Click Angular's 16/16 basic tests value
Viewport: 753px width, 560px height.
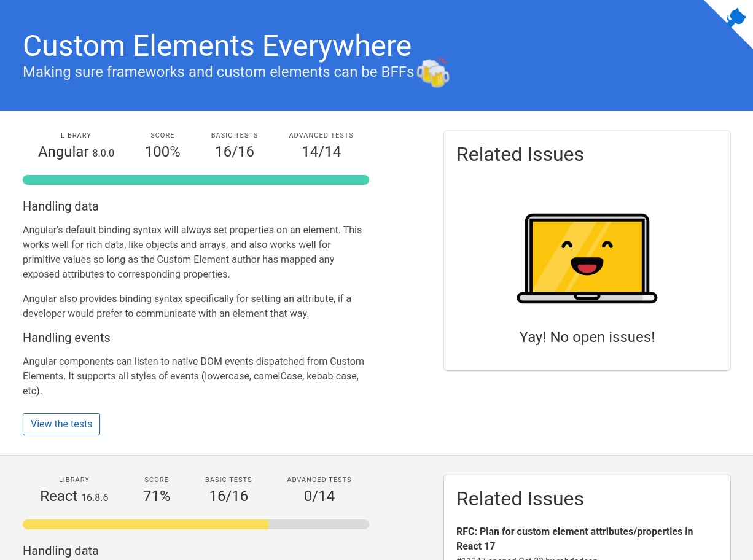point(235,152)
